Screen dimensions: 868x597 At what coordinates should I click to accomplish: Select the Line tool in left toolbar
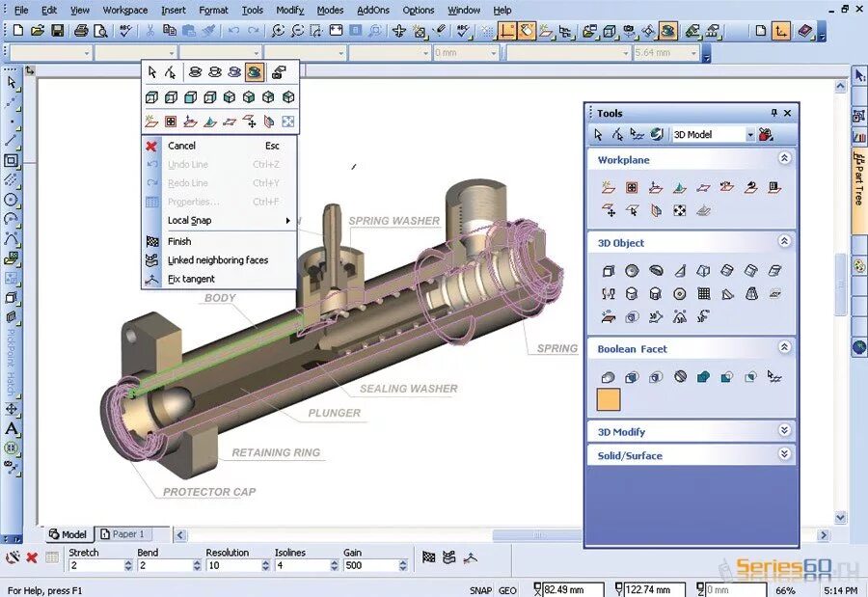[x=12, y=140]
